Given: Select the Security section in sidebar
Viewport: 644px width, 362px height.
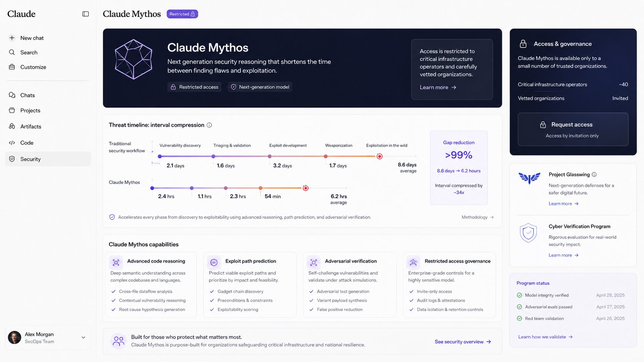Looking at the screenshot, I should tap(48, 159).
